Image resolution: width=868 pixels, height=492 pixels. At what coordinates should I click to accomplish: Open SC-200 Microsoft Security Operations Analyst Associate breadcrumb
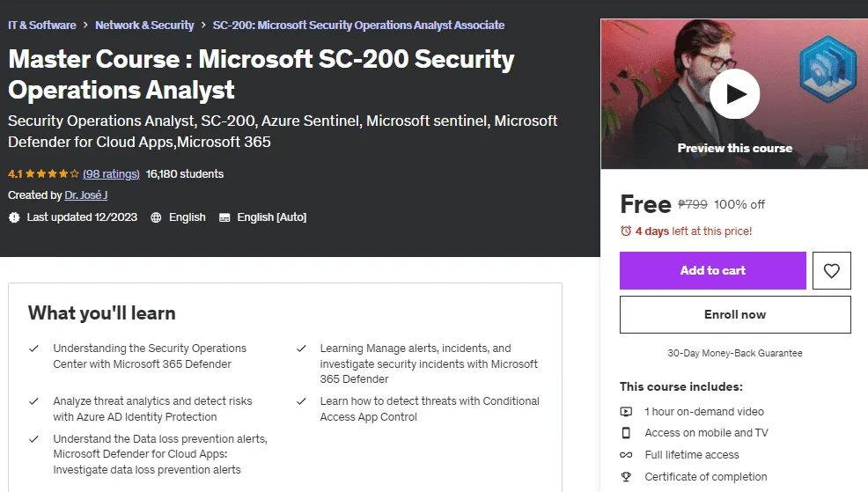[358, 25]
